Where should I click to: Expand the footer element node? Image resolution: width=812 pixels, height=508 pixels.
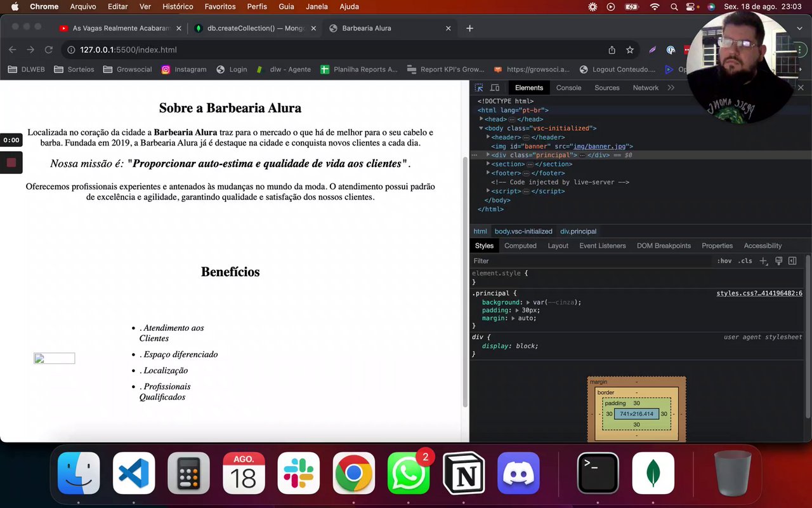[x=488, y=173]
